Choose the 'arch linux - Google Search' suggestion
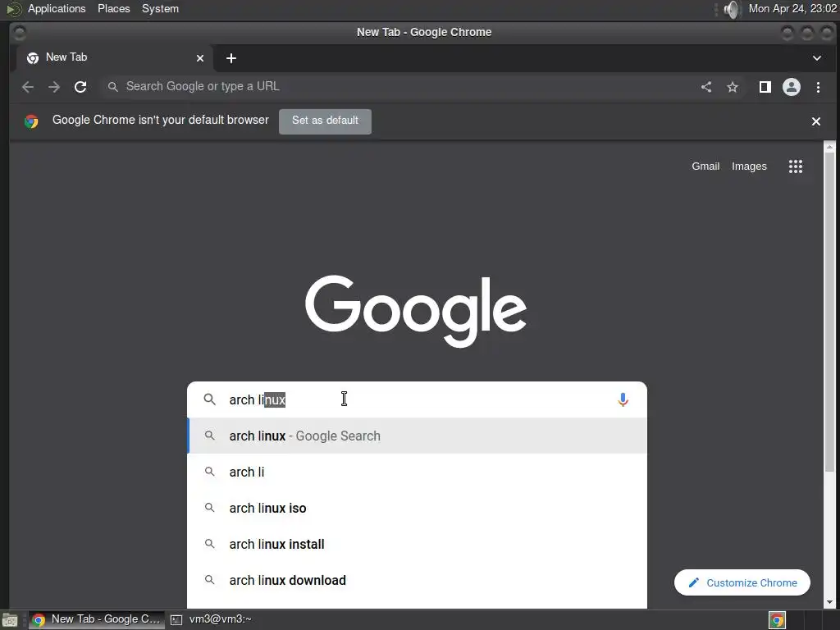 417,436
